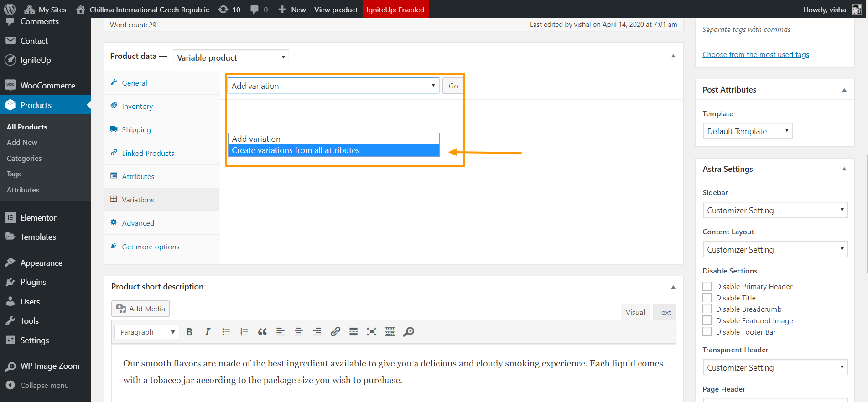868x402 pixels.
Task: Select the Add variation list option
Action: [333, 139]
